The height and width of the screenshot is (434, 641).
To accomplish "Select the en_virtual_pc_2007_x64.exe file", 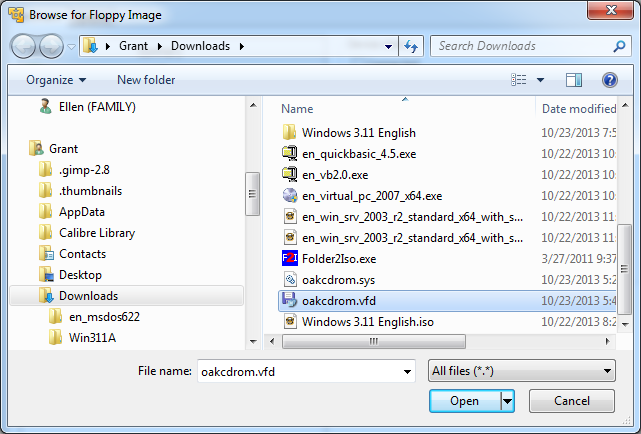I will 371,195.
